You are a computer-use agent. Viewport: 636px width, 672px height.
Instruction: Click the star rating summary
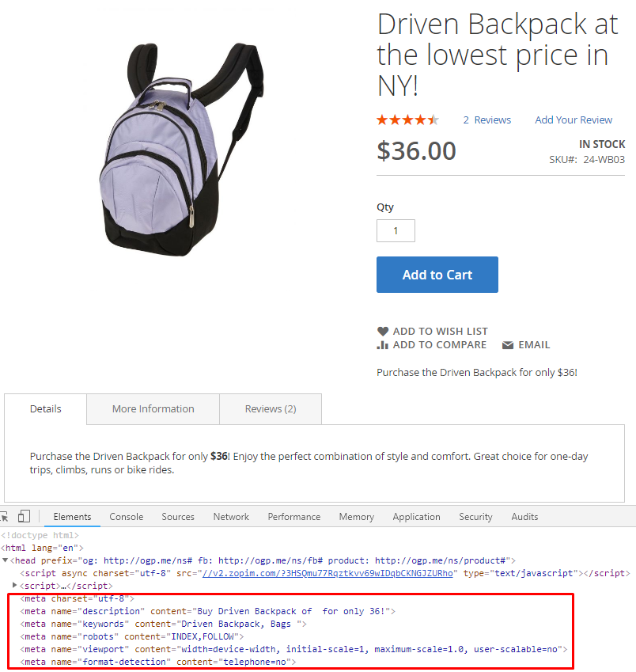tap(407, 120)
